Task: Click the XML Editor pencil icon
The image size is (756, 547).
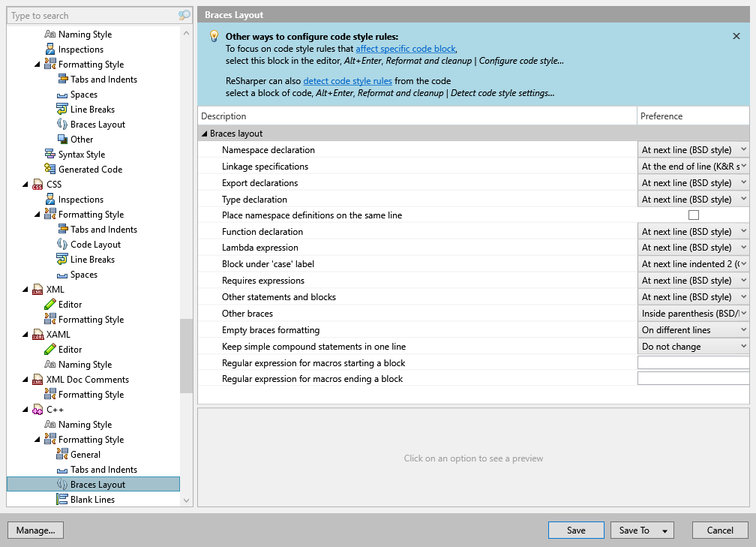Action: 50,305
